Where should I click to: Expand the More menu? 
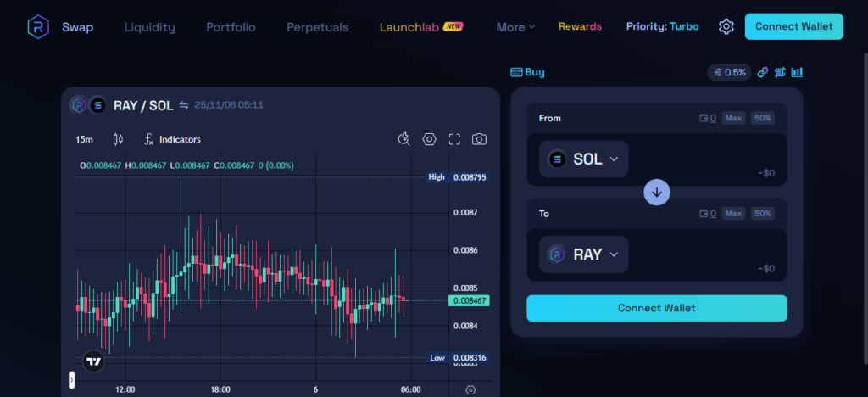coord(515,26)
